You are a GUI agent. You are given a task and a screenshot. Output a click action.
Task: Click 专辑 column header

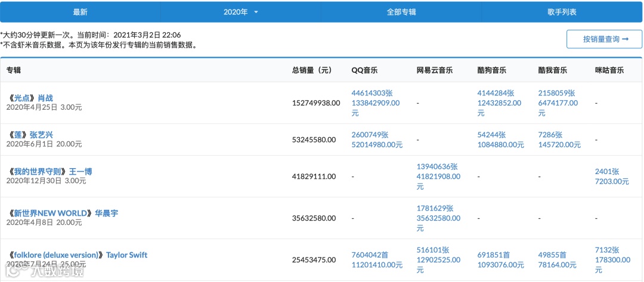tap(14, 70)
